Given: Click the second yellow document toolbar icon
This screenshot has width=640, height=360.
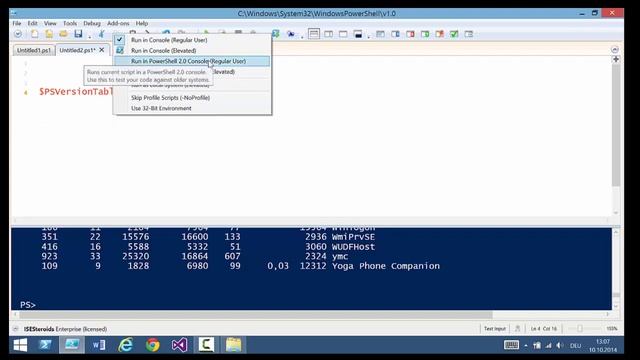Looking at the screenshot, I should [x=49, y=34].
